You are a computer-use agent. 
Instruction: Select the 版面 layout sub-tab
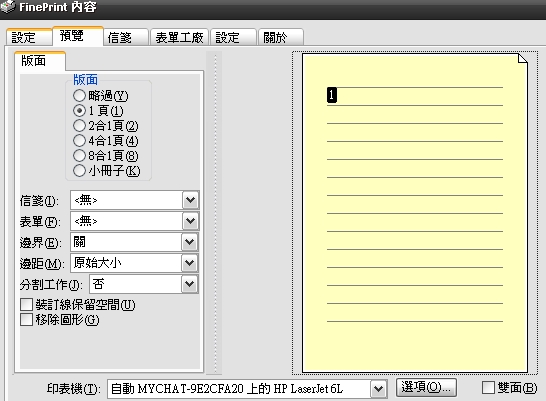tap(40, 61)
